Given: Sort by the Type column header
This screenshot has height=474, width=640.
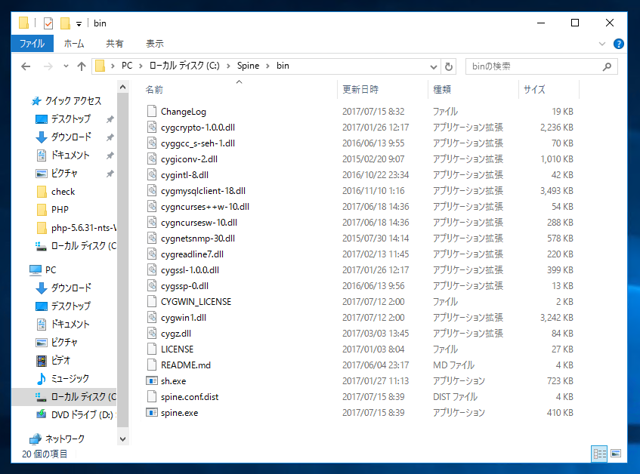Looking at the screenshot, I should (473, 89).
